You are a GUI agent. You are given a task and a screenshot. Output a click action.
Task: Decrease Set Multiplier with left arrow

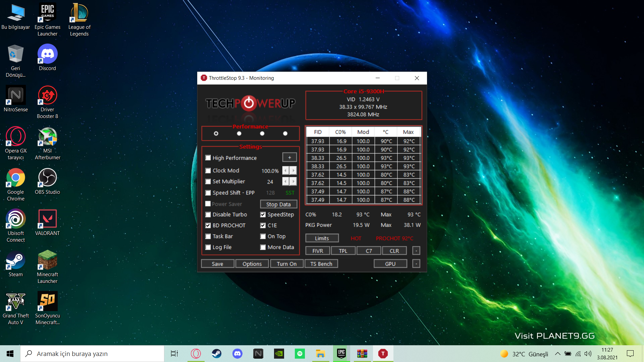(x=285, y=182)
